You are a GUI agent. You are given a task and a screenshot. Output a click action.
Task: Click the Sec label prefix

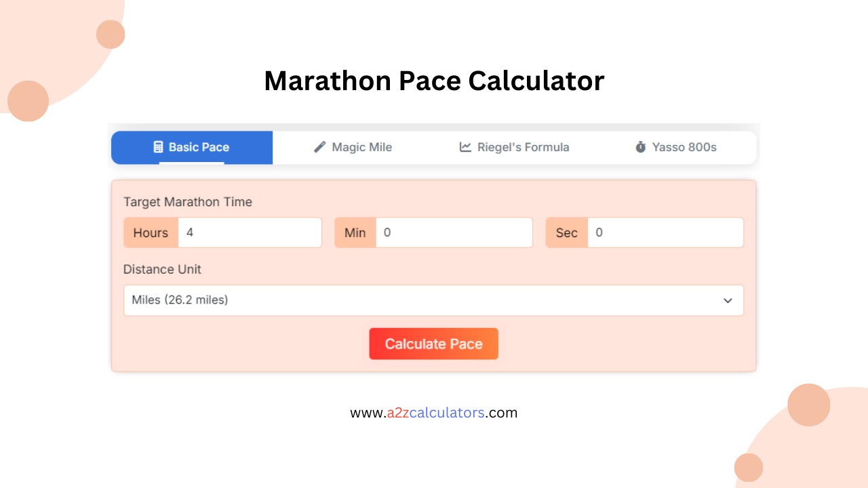[567, 232]
